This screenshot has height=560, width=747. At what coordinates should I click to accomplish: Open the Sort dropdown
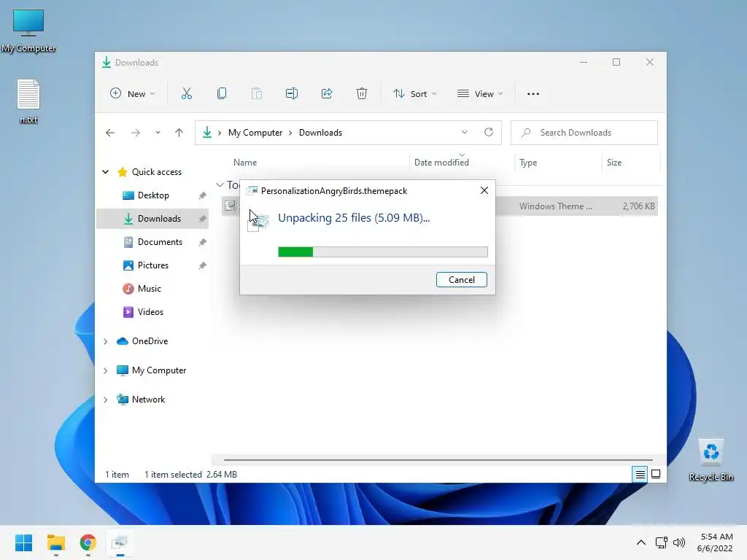pos(414,94)
